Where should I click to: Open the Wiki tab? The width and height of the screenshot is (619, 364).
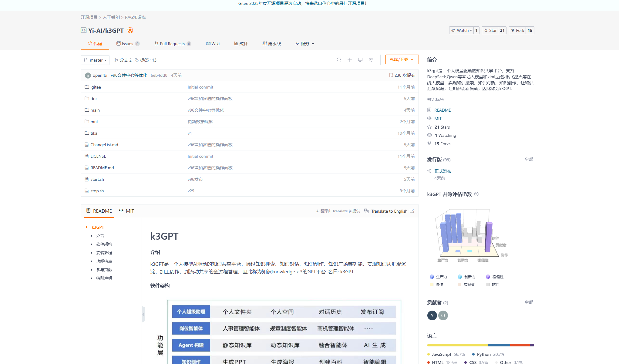point(213,43)
